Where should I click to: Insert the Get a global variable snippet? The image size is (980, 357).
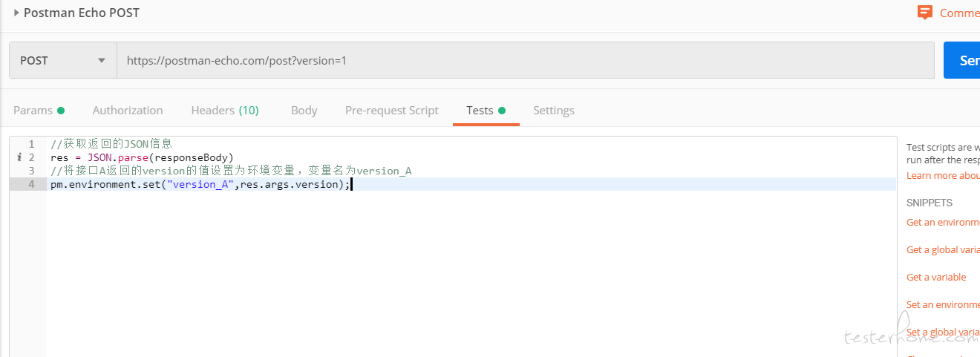click(943, 249)
